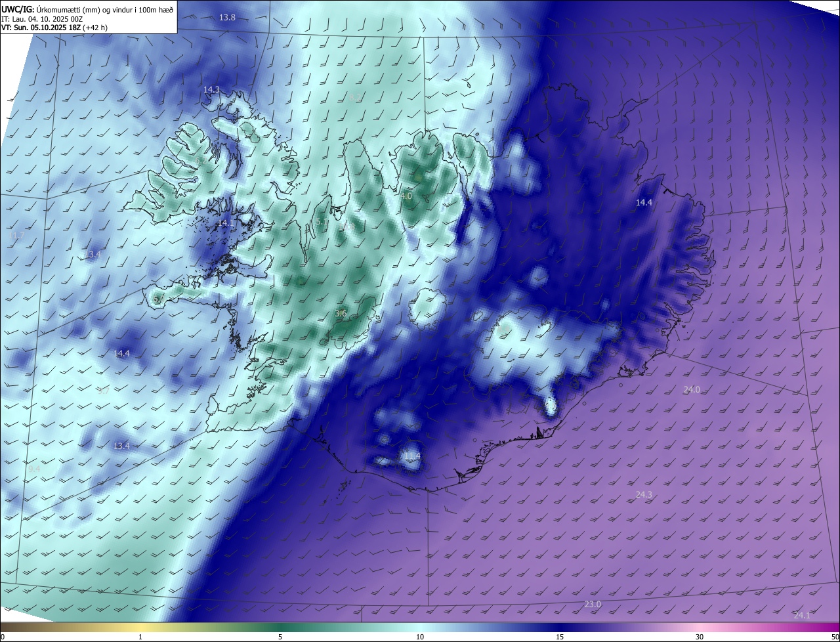Select the colour scale tick label 30
Image resolution: width=840 pixels, height=642 pixels.
pos(700,637)
